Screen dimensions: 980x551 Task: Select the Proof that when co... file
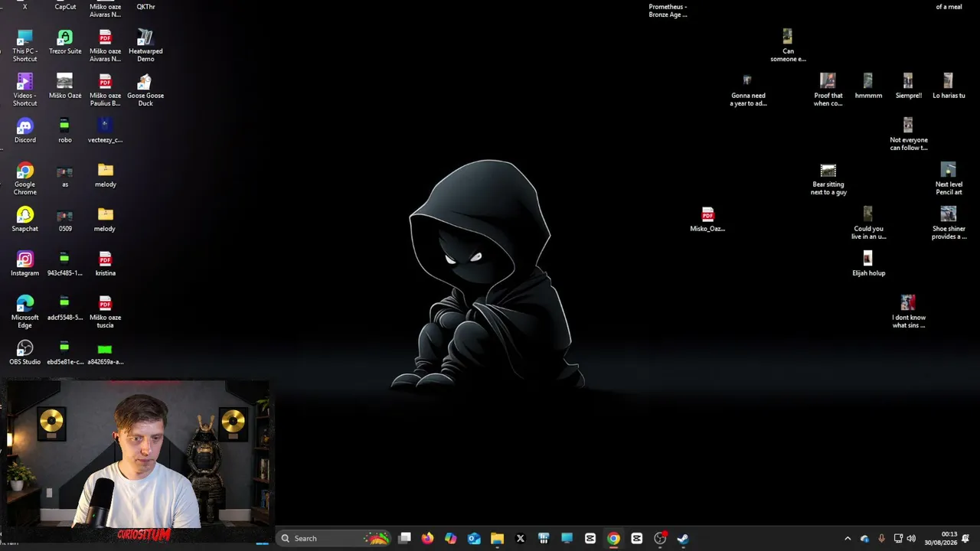coord(828,90)
